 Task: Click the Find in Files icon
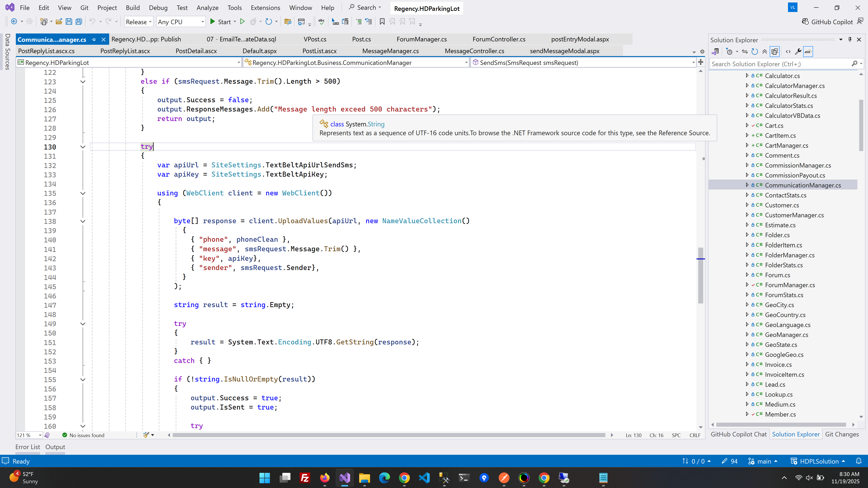pos(288,22)
